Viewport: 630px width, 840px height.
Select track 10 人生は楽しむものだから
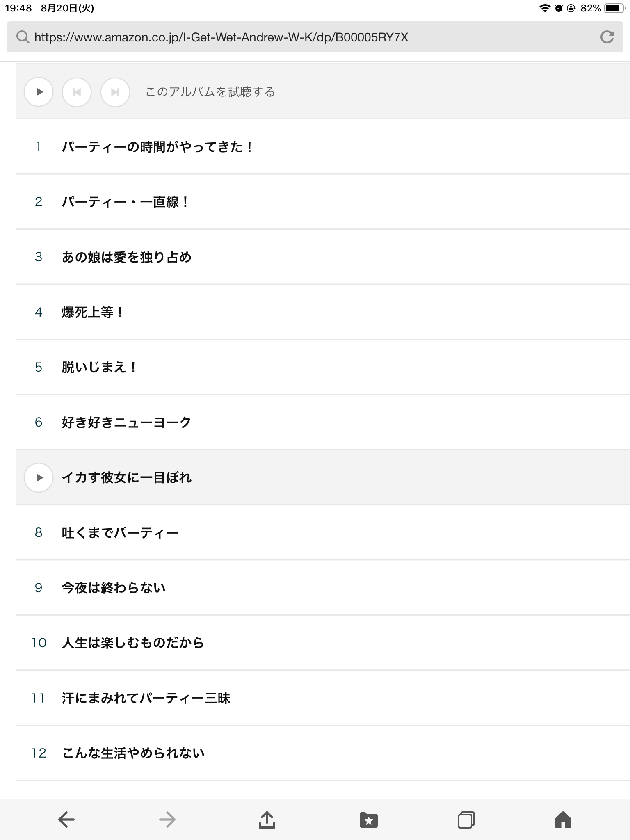click(x=323, y=643)
